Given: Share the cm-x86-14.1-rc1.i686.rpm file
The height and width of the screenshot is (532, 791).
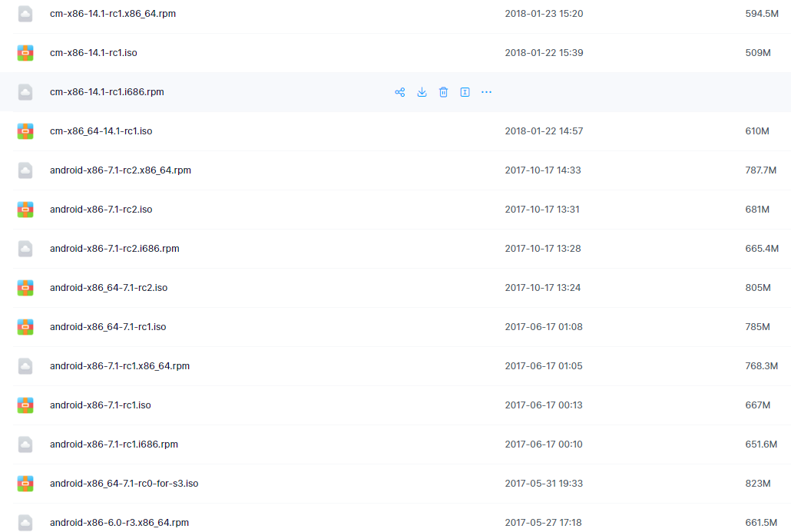Looking at the screenshot, I should coord(399,92).
